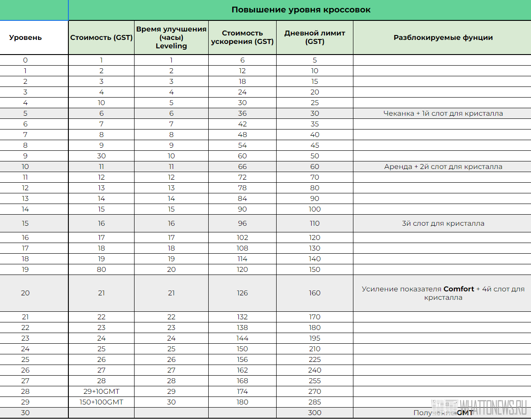Select speed-up cost "168" for level 27
The image size is (531, 420).
pos(242,381)
